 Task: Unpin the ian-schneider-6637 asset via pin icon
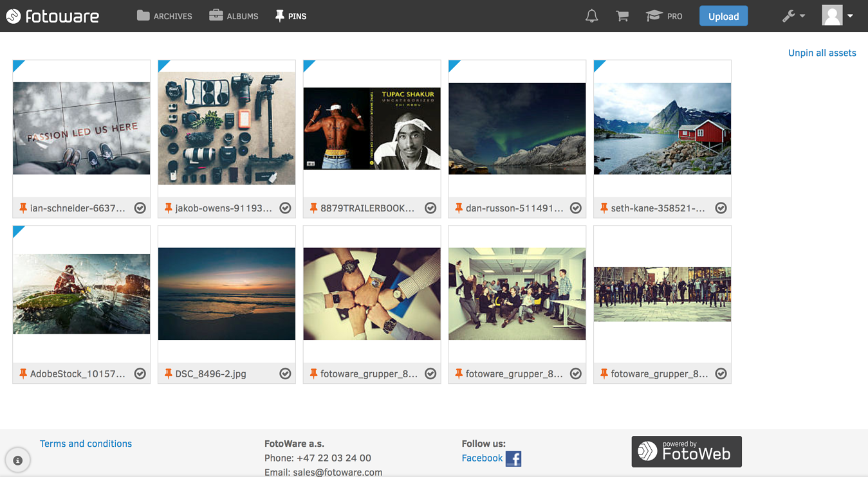pyautogui.click(x=23, y=208)
